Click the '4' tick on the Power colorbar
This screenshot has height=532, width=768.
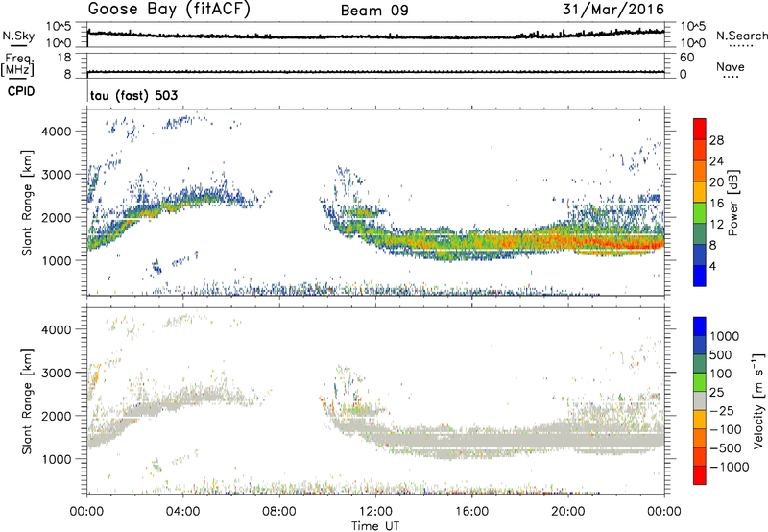(x=712, y=266)
